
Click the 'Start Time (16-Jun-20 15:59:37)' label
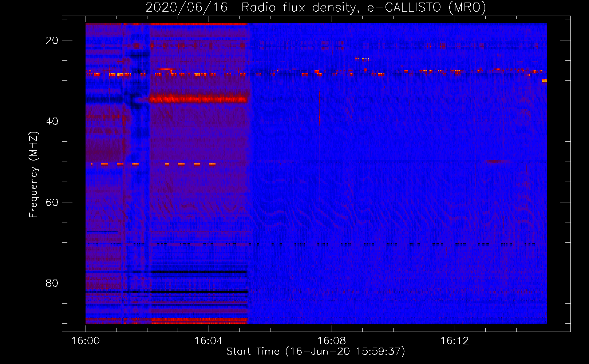coord(316,352)
